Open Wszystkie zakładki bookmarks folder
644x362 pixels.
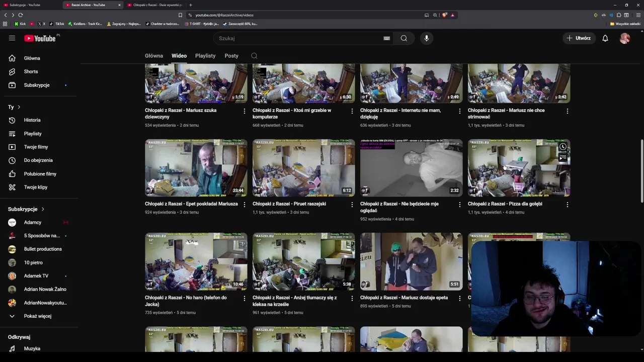click(625, 24)
